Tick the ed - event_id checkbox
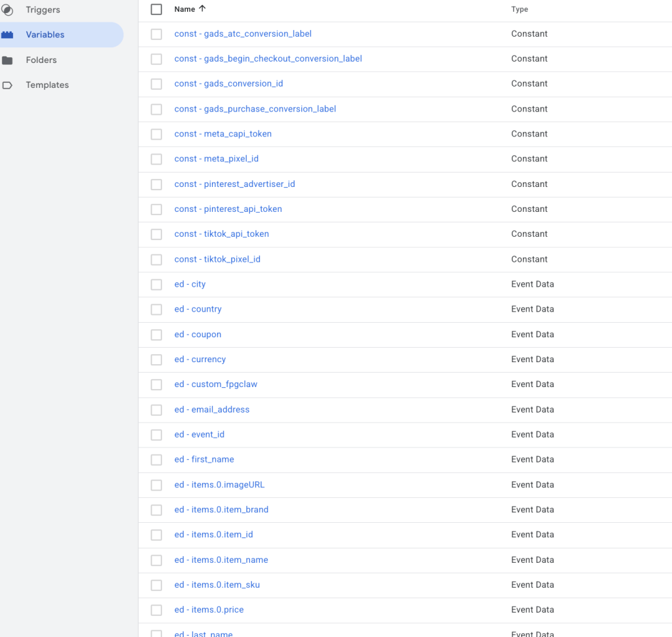The width and height of the screenshot is (672, 637). tap(156, 435)
